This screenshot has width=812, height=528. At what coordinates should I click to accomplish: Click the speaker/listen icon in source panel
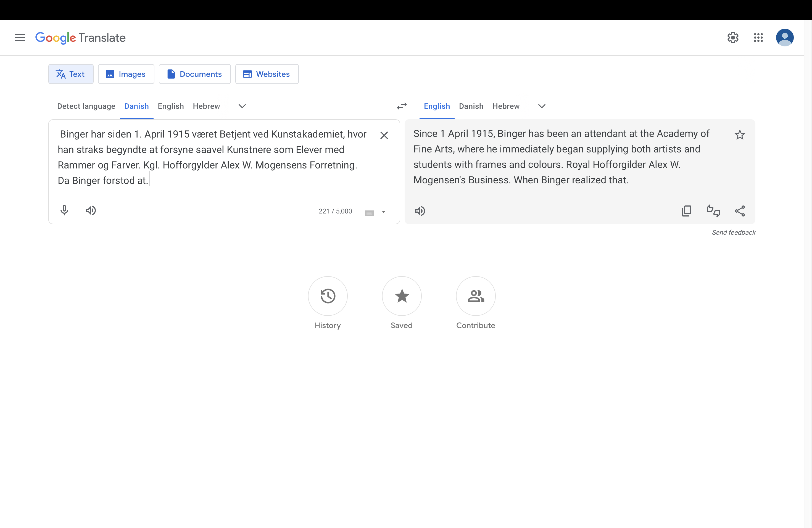(x=91, y=210)
